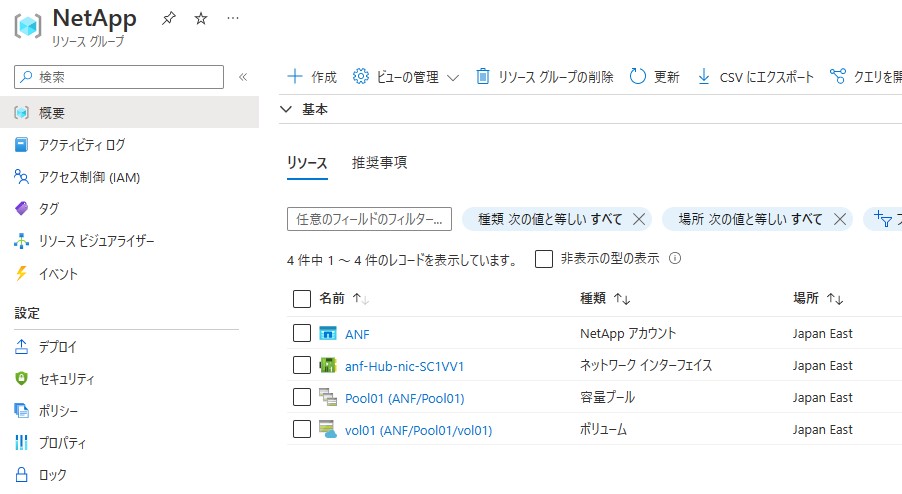Viewport: 902px width, 494px height.
Task: Click the NetApp resource group cube icon
Action: (28, 26)
